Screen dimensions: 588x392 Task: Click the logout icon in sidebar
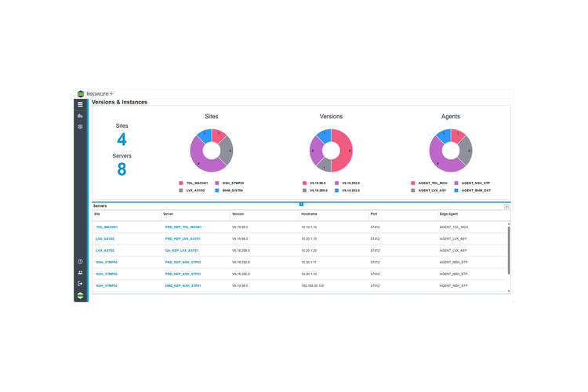pos(80,284)
